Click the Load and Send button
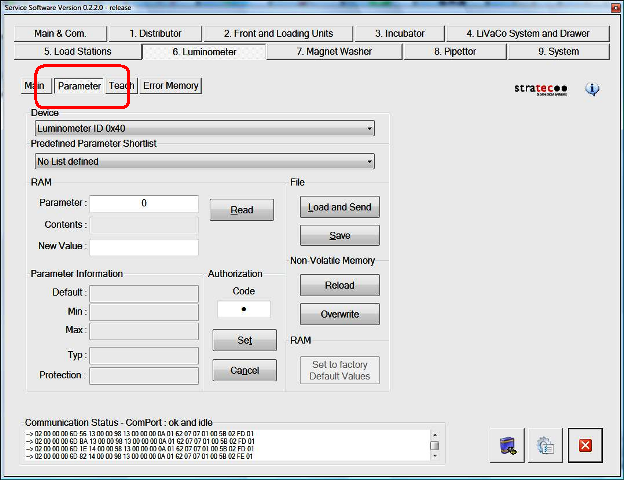This screenshot has height=480, width=624. click(x=339, y=207)
